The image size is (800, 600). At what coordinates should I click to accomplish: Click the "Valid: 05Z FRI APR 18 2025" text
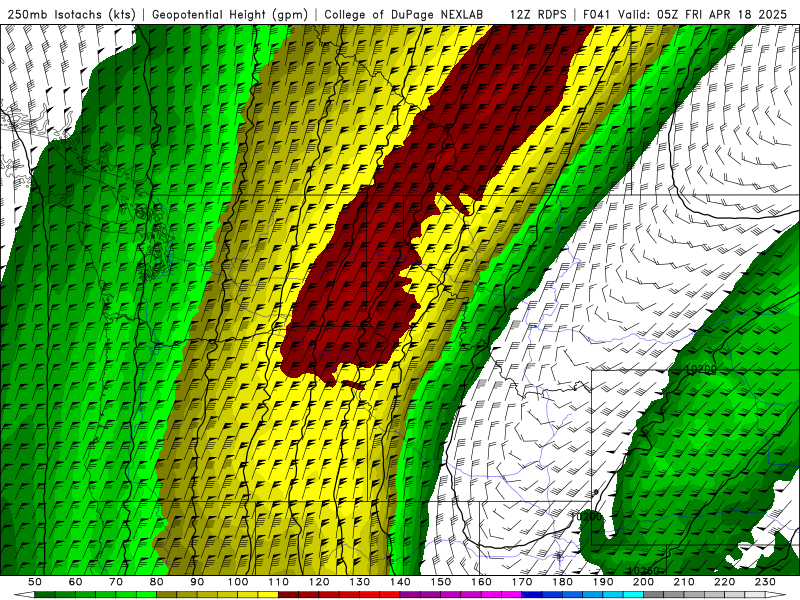click(702, 14)
